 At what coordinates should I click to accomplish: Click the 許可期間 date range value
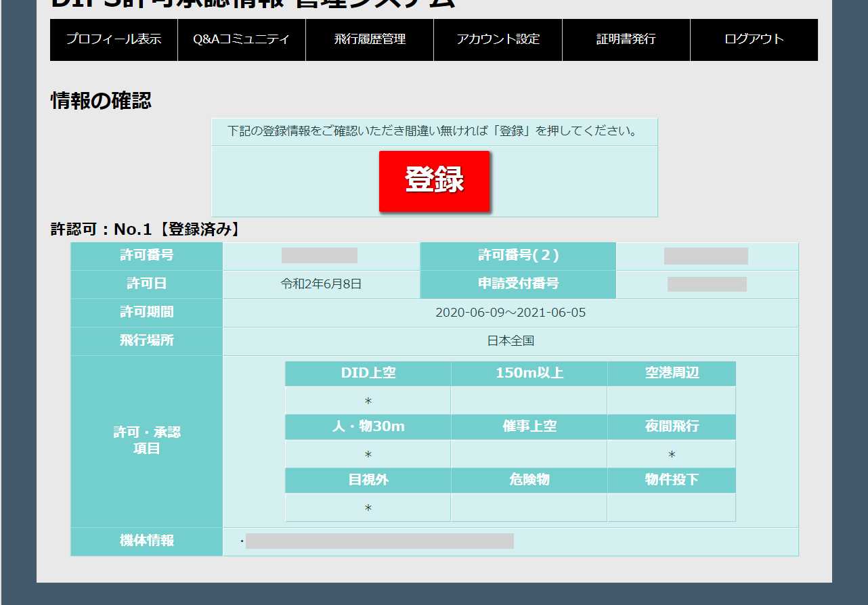pos(511,313)
